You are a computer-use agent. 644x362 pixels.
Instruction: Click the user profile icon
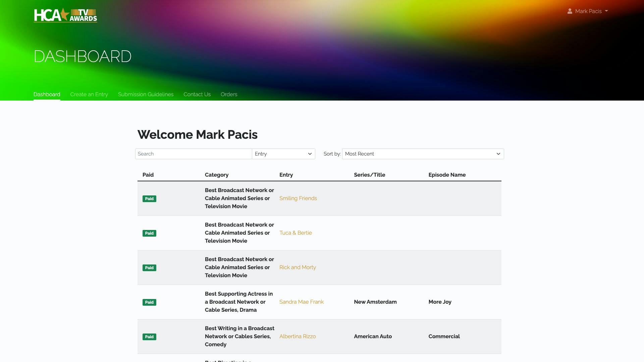tap(570, 11)
